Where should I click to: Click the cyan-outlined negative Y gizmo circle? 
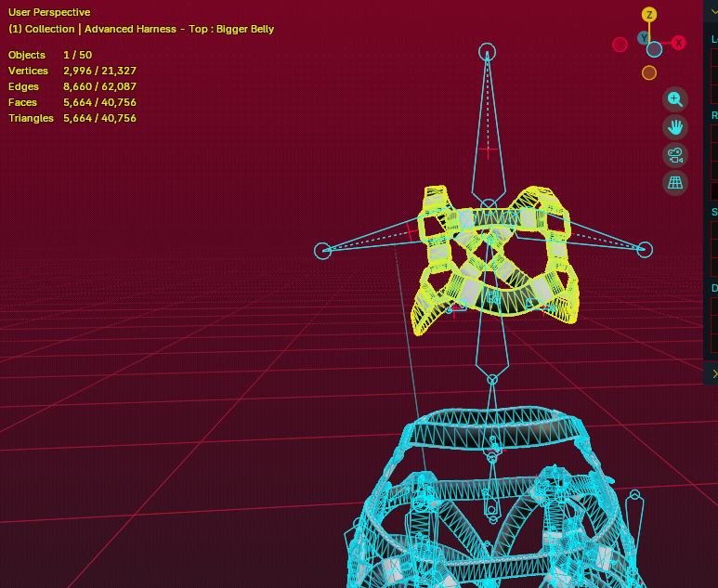[654, 49]
